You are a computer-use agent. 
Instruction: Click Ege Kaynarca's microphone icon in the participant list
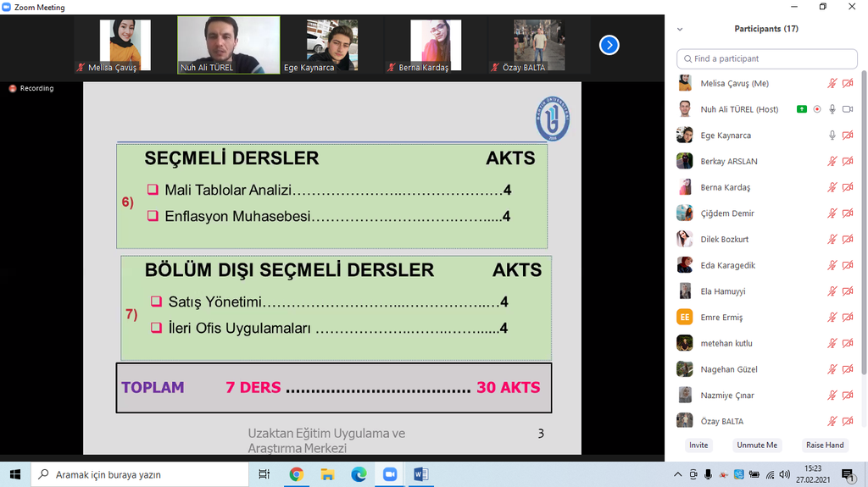click(832, 136)
